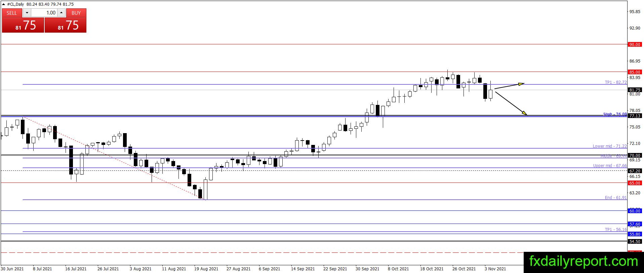Click the current price 81.75 label
Screen dimensions: 644x273
tap(635, 90)
